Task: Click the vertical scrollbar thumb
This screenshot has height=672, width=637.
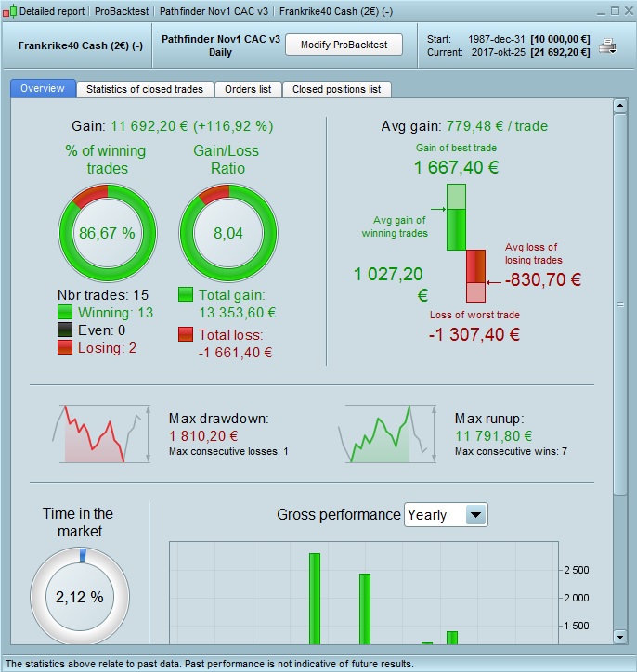Action: pos(620,304)
